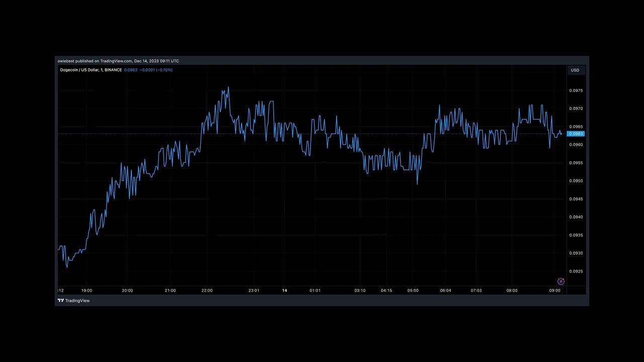Click the 14 date marker on time axis
This screenshot has width=644, height=362.
pos(285,291)
